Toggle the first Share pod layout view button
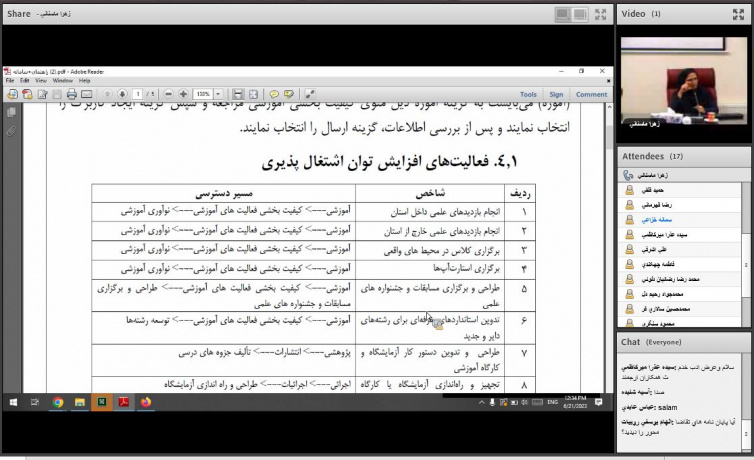754x460 pixels. (562, 14)
